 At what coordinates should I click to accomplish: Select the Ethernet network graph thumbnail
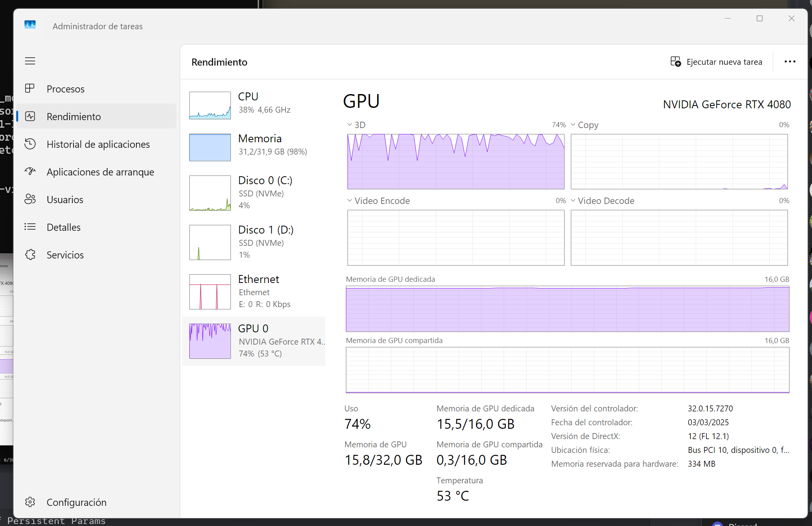coord(210,292)
